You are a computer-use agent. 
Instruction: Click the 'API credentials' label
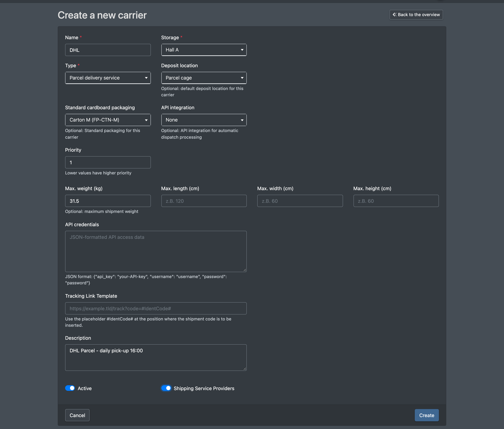82,224
